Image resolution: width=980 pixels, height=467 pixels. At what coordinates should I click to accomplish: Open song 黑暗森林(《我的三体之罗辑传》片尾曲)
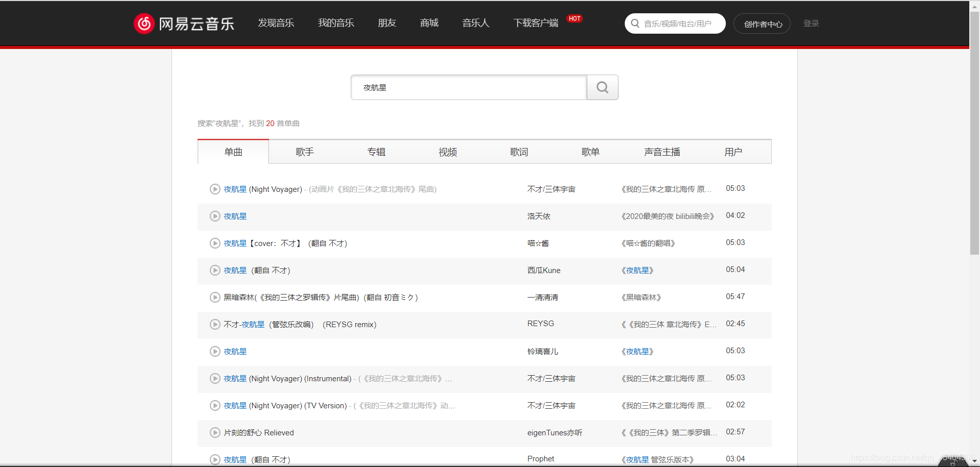[321, 298]
